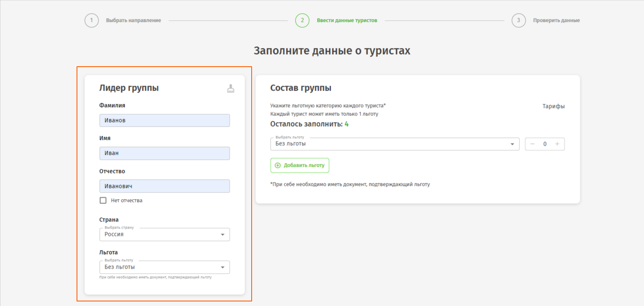
Task: Decrease tourist count with the minus icon
Action: pos(533,144)
